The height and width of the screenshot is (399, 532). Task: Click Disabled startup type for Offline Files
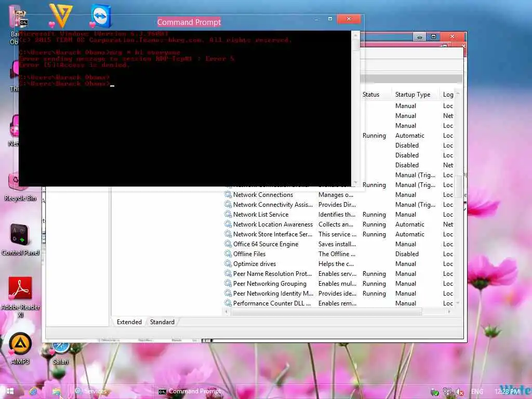click(407, 254)
